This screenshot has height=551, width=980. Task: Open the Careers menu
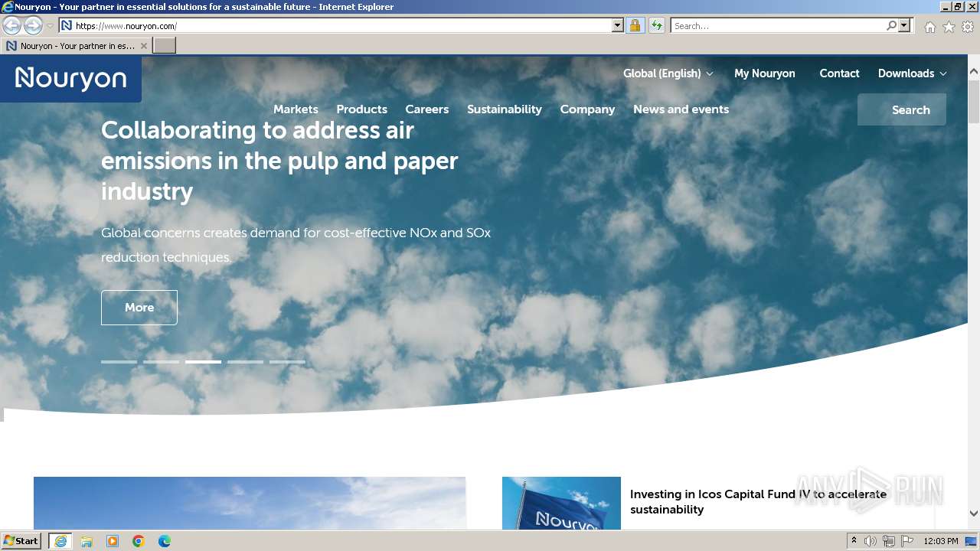426,109
